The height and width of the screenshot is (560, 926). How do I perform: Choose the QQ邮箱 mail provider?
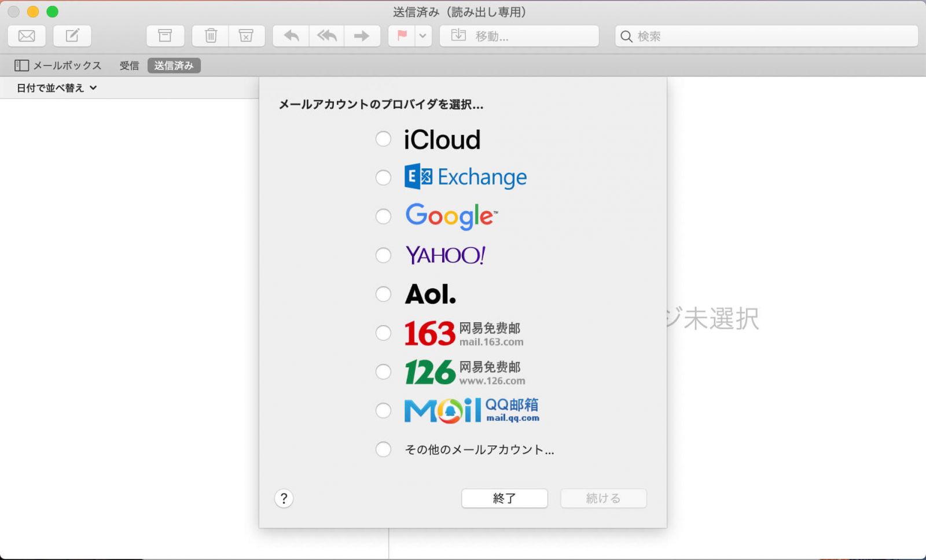point(383,410)
